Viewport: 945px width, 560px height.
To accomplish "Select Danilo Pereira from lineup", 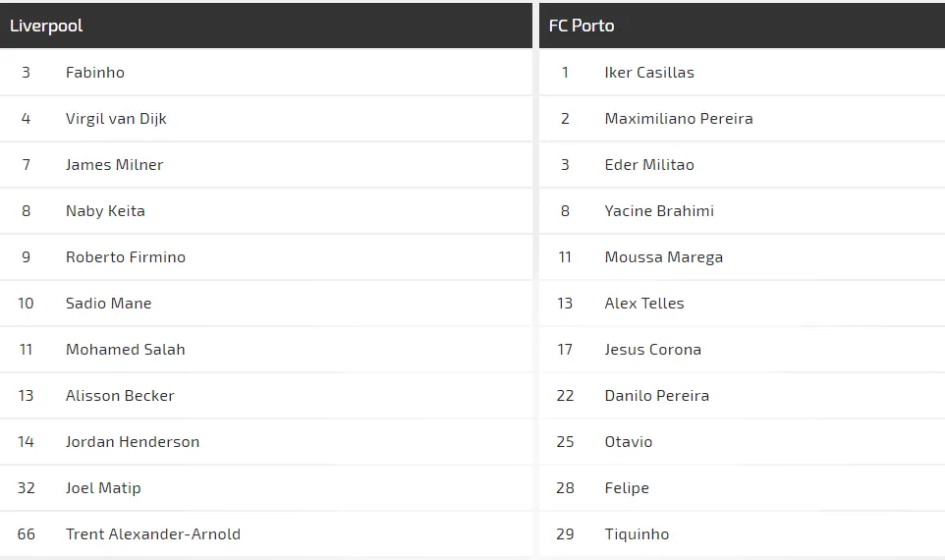I will pyautogui.click(x=657, y=396).
